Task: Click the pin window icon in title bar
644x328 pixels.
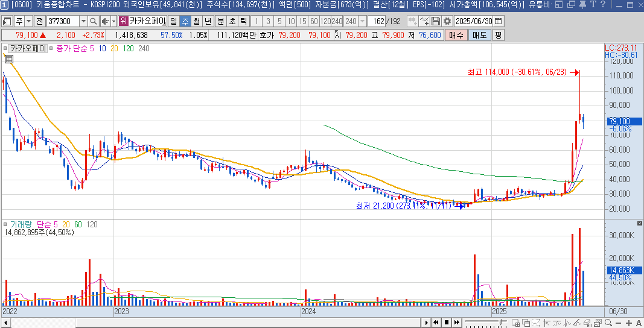Action: tap(582, 4)
